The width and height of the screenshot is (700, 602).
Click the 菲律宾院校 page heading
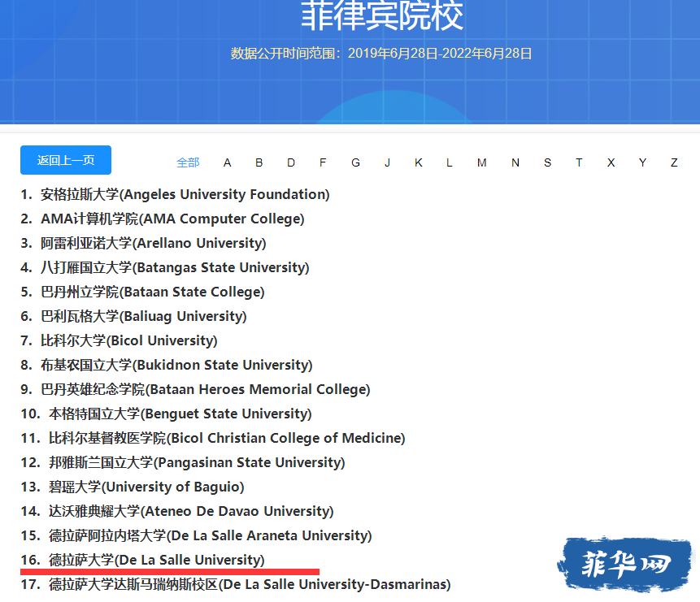point(382,16)
